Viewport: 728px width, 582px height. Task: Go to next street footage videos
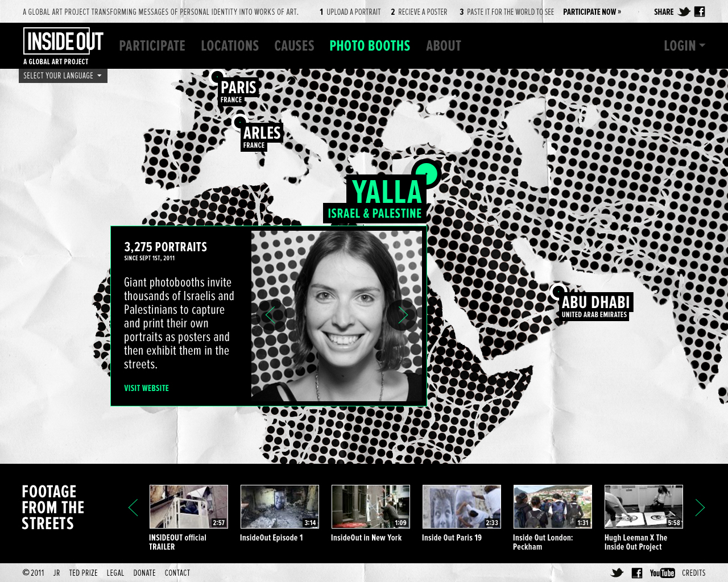[x=700, y=508]
